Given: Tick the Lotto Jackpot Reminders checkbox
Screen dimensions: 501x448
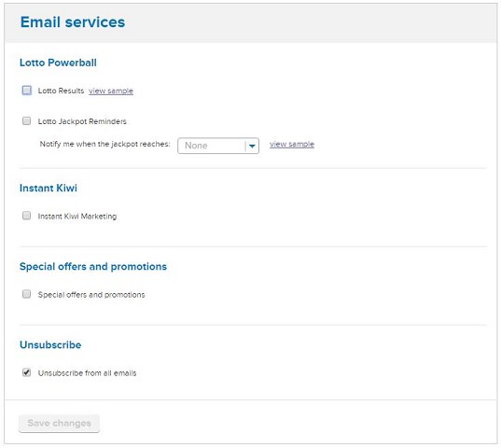Looking at the screenshot, I should [x=27, y=120].
